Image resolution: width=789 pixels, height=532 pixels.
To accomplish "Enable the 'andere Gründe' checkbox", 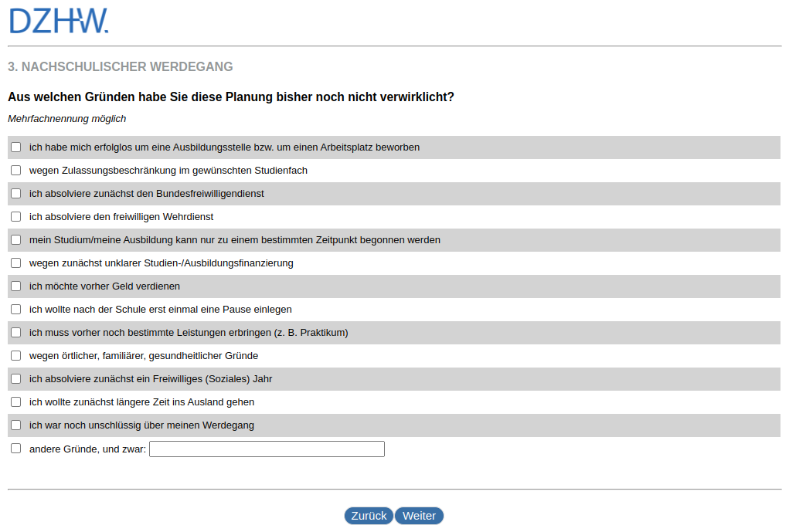I will [15, 448].
